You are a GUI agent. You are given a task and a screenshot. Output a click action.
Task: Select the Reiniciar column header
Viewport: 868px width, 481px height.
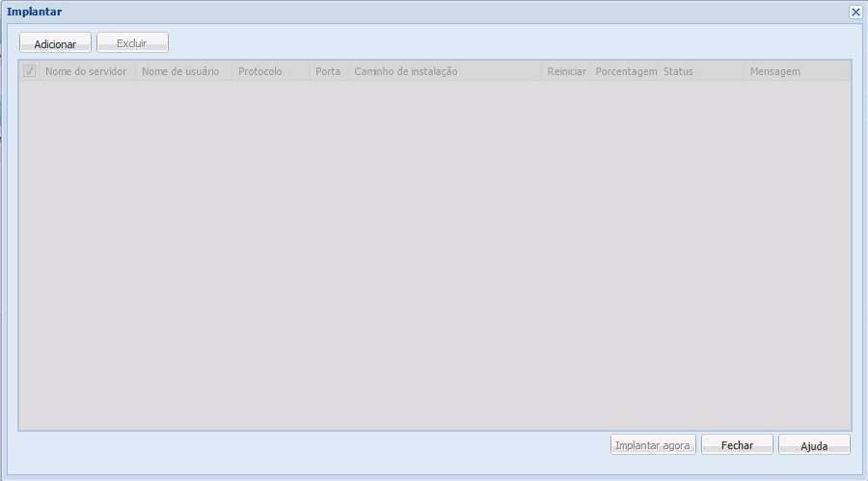coord(566,71)
